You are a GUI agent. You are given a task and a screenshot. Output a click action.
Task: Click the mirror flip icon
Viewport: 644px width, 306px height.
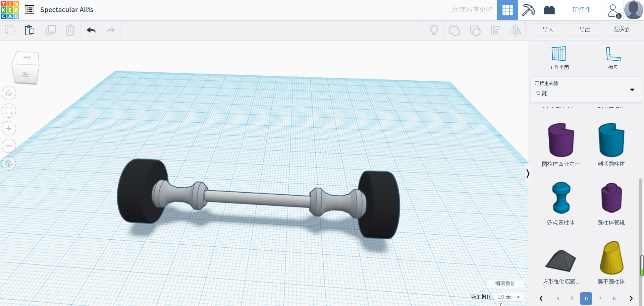coord(515,30)
